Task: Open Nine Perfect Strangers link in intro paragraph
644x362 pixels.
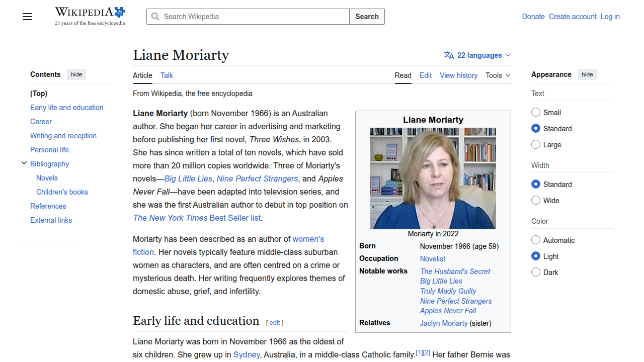Action: coord(257,178)
